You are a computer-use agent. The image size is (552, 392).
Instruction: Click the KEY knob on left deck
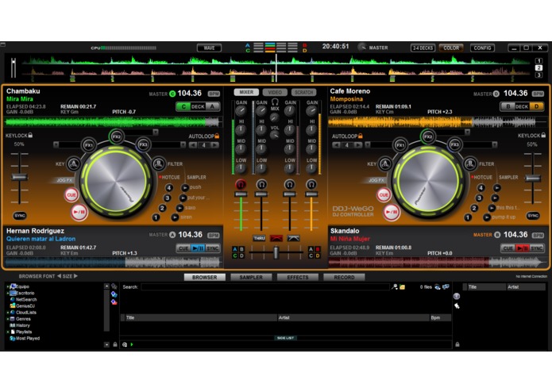(73, 163)
